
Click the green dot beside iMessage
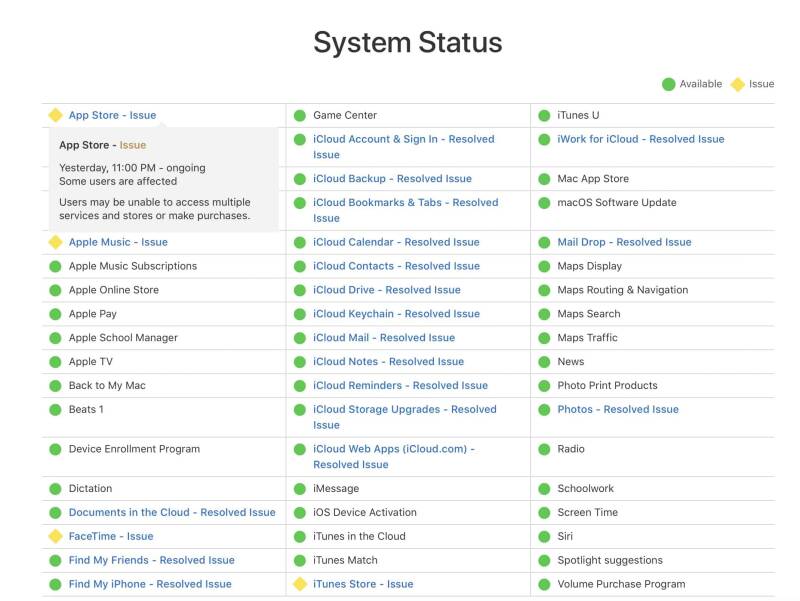click(x=300, y=489)
